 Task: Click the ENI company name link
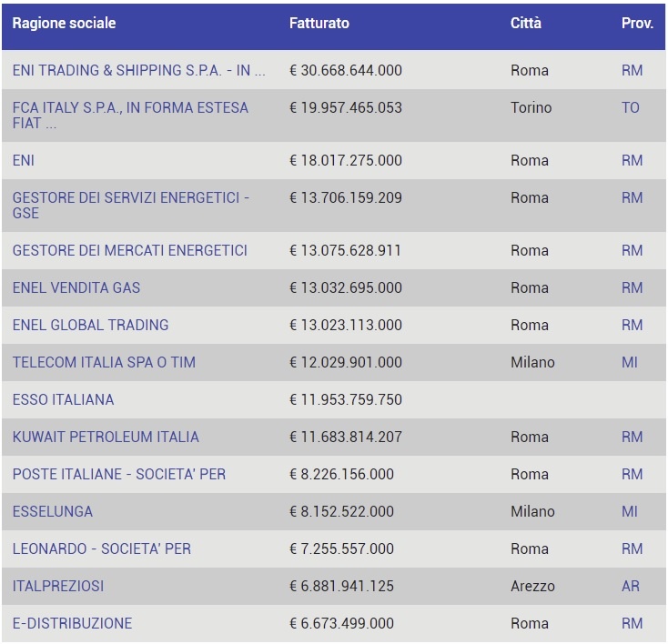pos(24,161)
